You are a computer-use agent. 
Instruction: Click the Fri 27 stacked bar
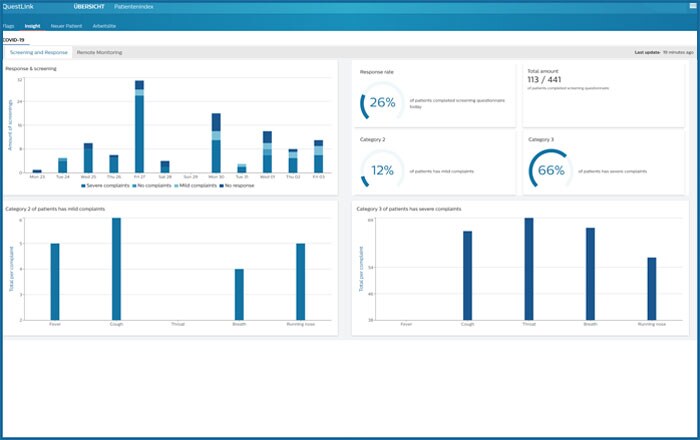coord(139,127)
